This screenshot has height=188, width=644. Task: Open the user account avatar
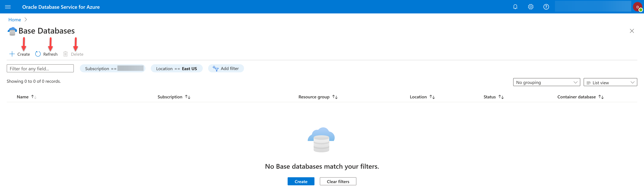637,7
